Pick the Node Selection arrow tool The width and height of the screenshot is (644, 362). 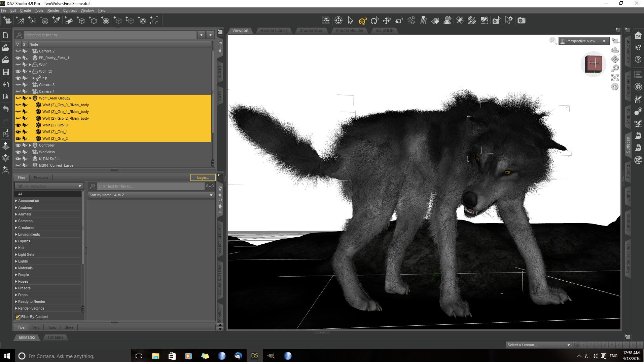pyautogui.click(x=350, y=21)
